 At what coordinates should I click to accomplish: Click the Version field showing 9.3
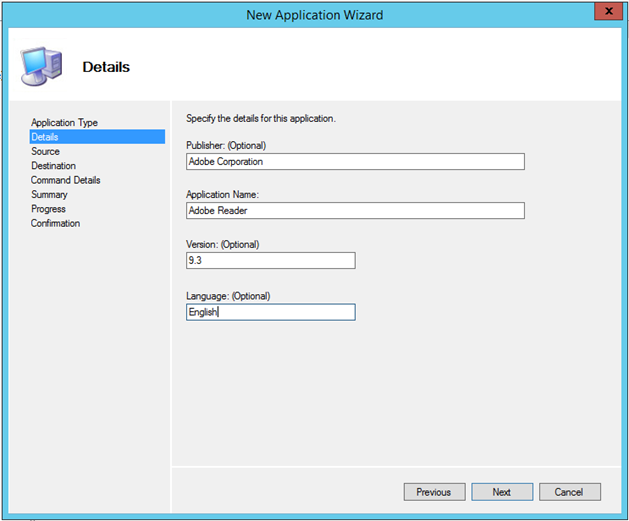click(270, 261)
